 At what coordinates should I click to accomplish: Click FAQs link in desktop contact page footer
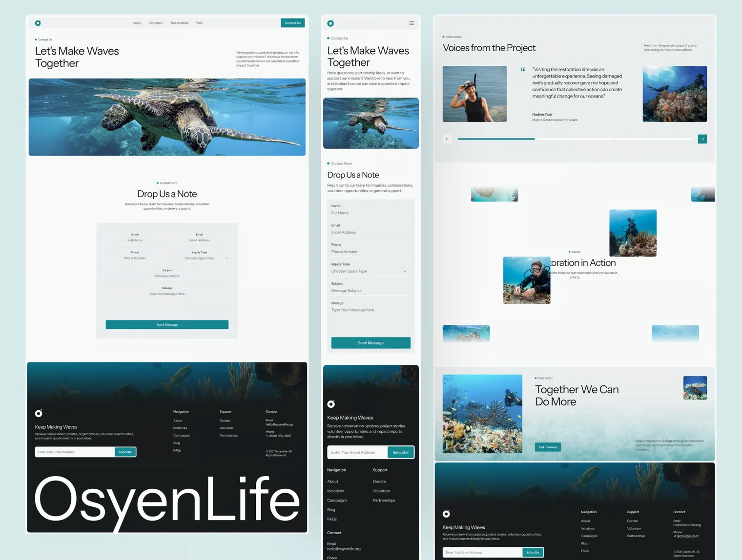(x=177, y=450)
